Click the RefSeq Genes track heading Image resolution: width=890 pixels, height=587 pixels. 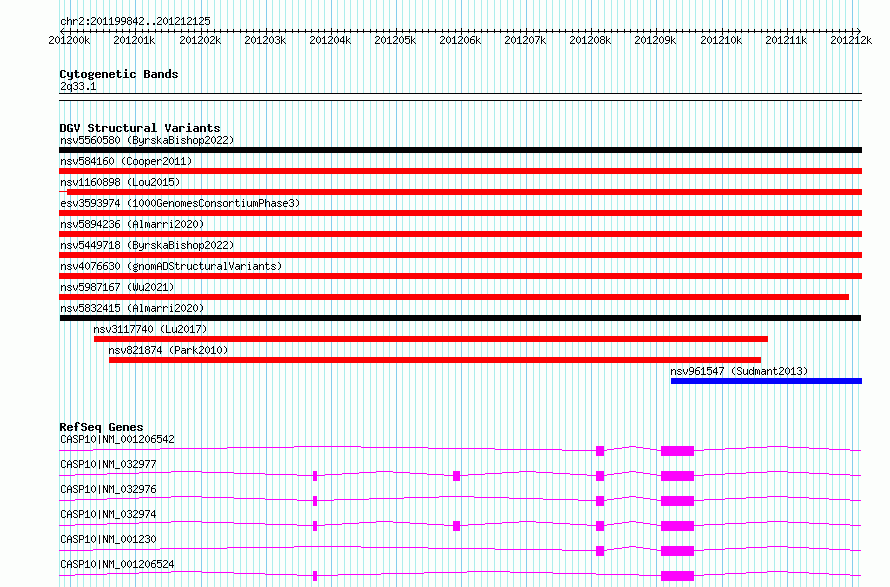102,427
